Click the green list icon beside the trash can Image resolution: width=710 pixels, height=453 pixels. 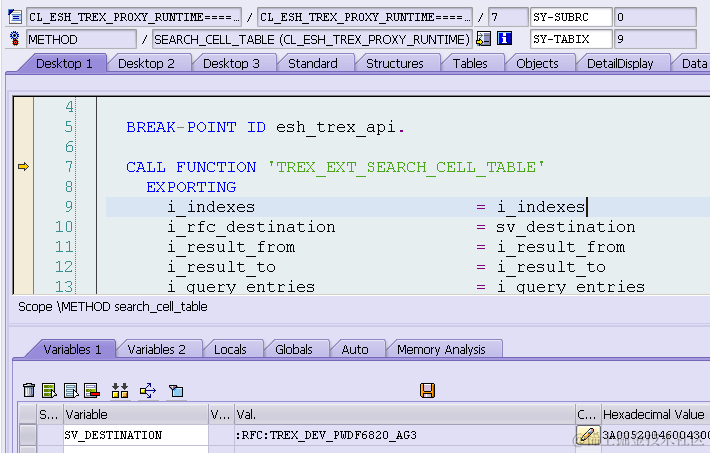point(49,390)
